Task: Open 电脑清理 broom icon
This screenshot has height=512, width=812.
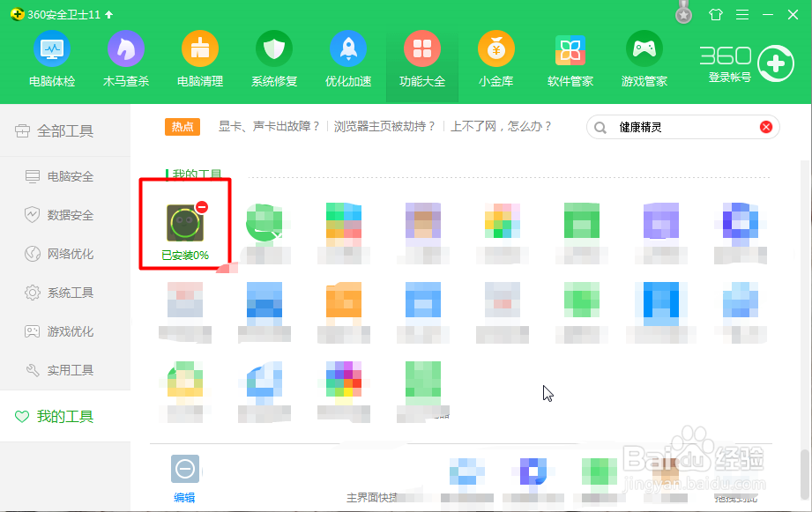Action: pos(200,60)
